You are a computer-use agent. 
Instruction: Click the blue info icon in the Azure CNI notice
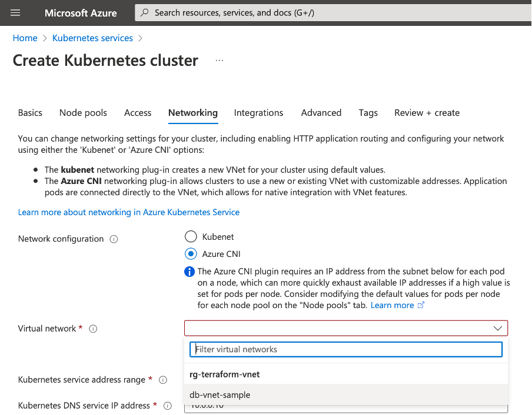189,272
